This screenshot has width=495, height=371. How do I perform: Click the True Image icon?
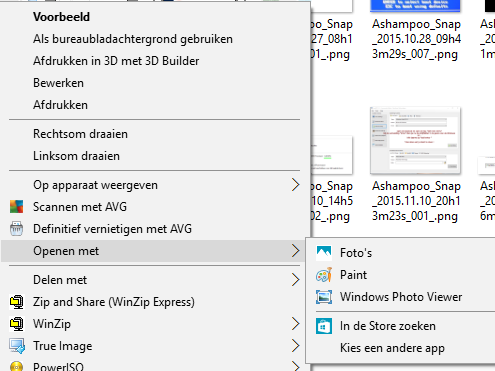pyautogui.click(x=17, y=346)
